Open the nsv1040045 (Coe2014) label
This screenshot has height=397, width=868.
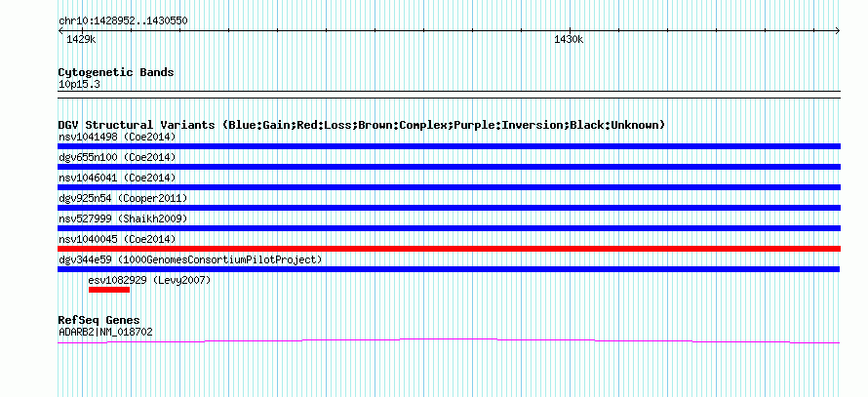117,239
